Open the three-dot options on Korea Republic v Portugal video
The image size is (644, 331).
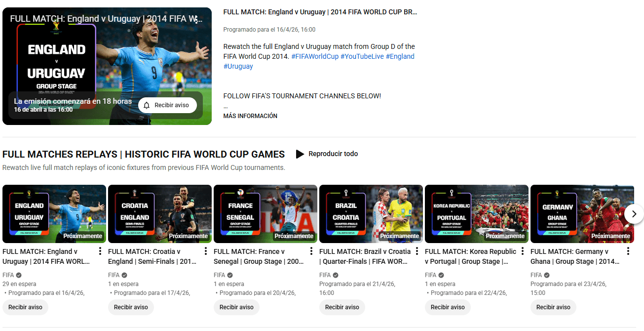point(523,251)
